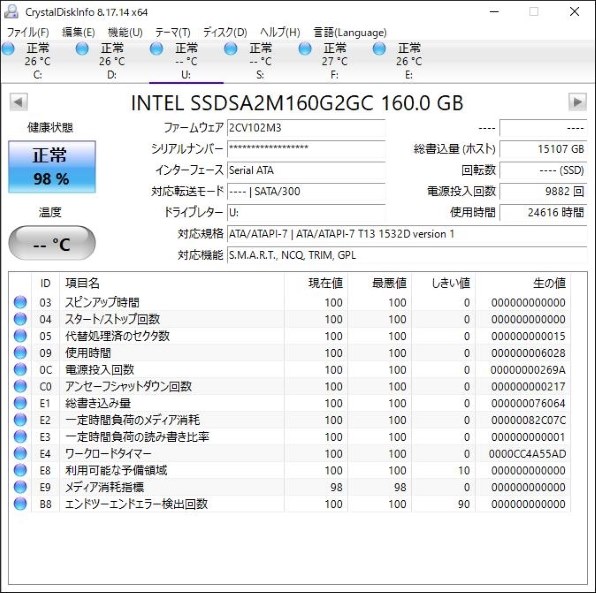Click raw value 0000CC4A55AD
This screenshot has height=593, width=596.
click(527, 453)
